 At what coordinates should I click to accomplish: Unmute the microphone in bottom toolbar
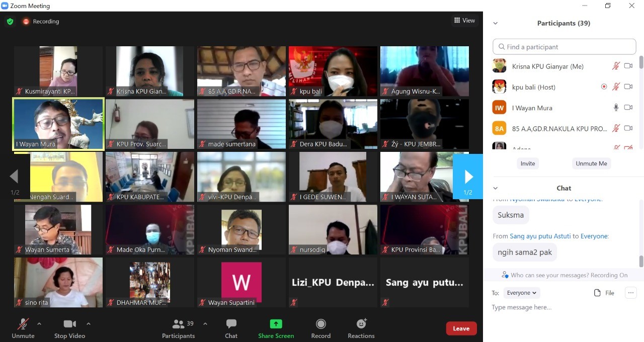tap(23, 324)
